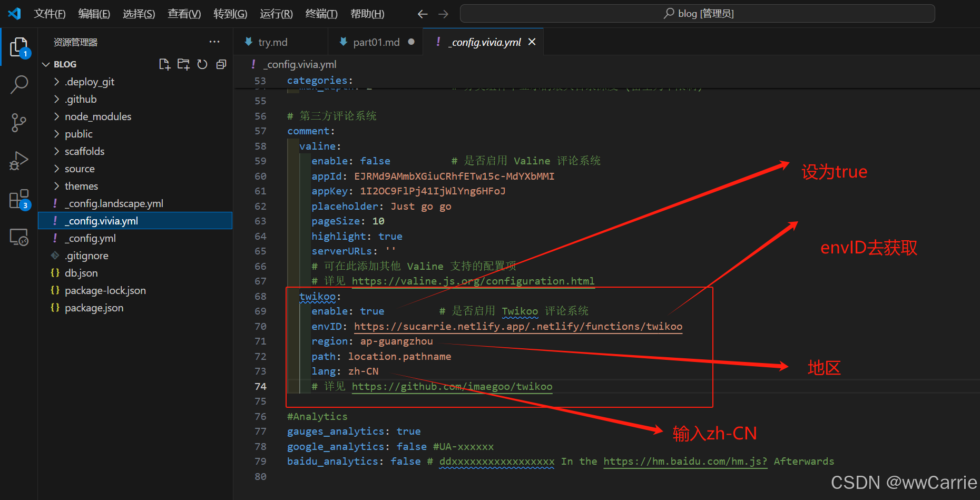Open package.json in explorer

(x=135, y=308)
